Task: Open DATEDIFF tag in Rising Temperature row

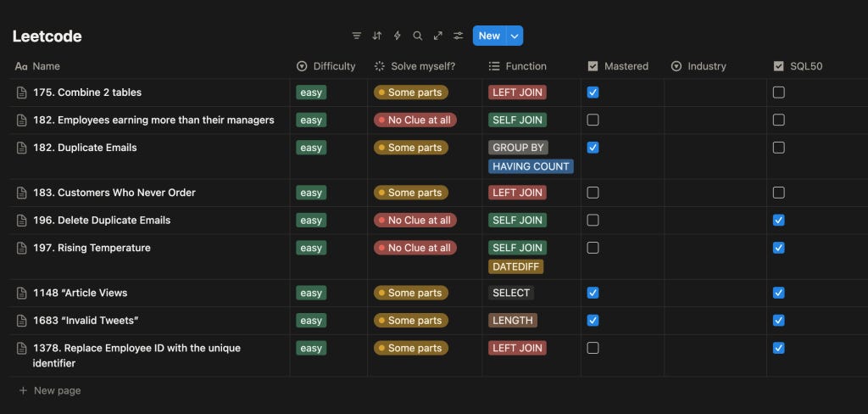Action: 516,267
